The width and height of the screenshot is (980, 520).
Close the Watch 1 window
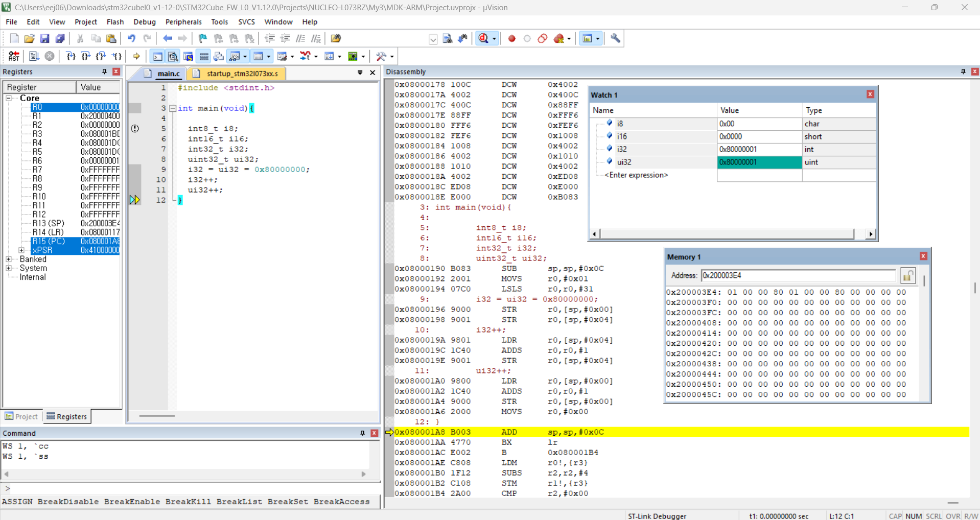click(x=870, y=94)
